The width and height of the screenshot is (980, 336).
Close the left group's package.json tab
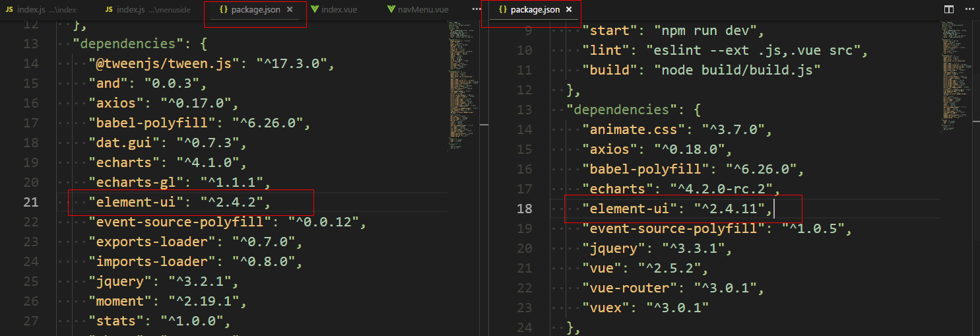pos(290,10)
